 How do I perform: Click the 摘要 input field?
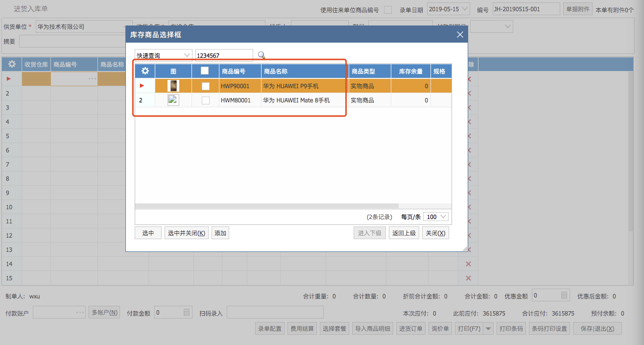pos(73,41)
